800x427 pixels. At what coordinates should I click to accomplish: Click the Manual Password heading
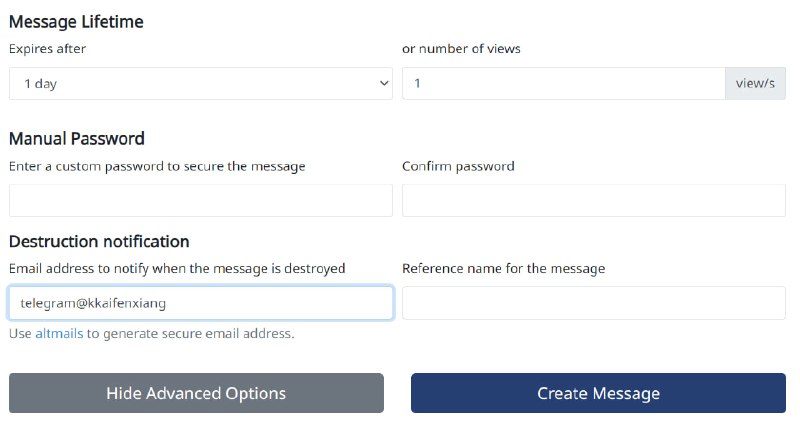pyautogui.click(x=77, y=139)
